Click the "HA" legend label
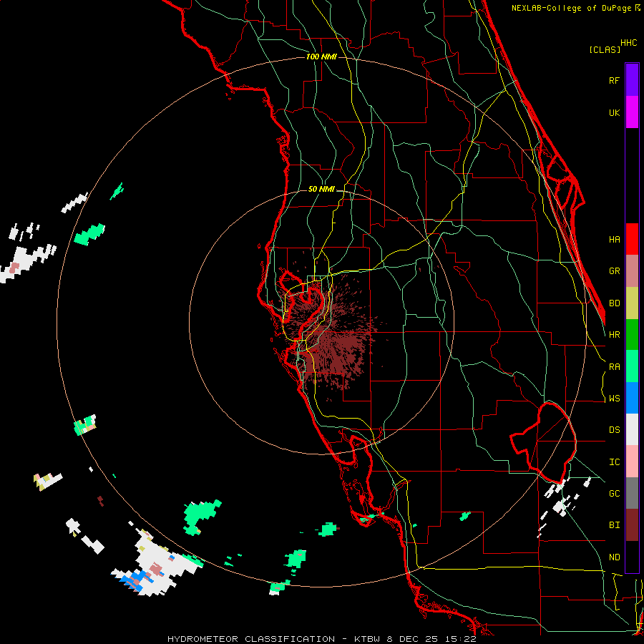Image resolution: width=644 pixels, height=644 pixels. pos(614,240)
